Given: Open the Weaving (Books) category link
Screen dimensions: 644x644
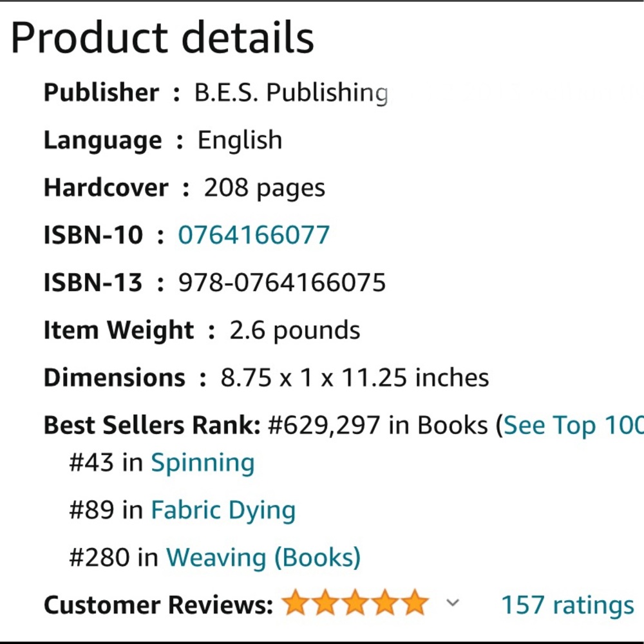Looking at the screenshot, I should click(x=263, y=557).
